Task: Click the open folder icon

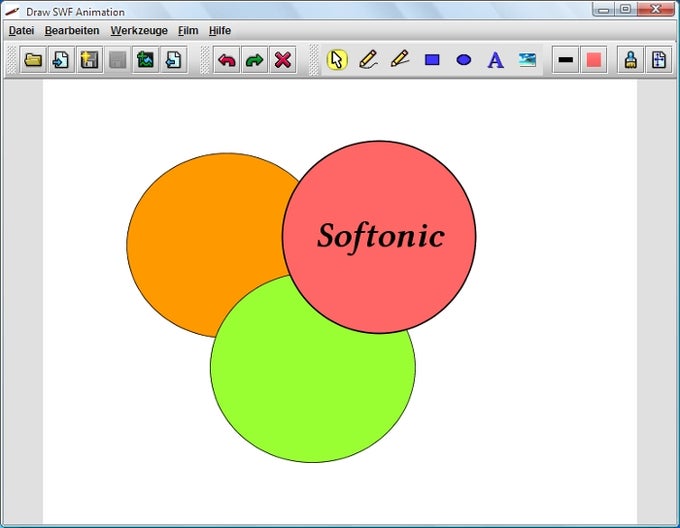Action: [x=33, y=60]
